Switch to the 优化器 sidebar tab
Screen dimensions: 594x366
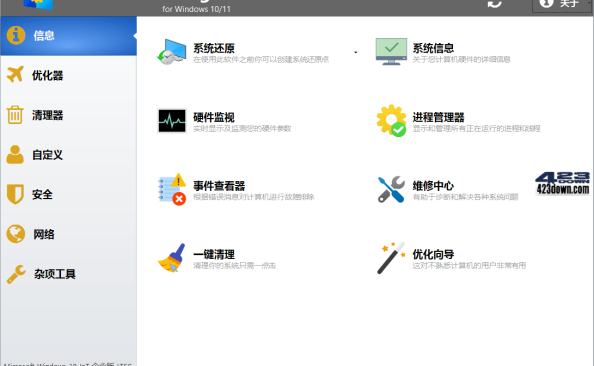(x=69, y=75)
